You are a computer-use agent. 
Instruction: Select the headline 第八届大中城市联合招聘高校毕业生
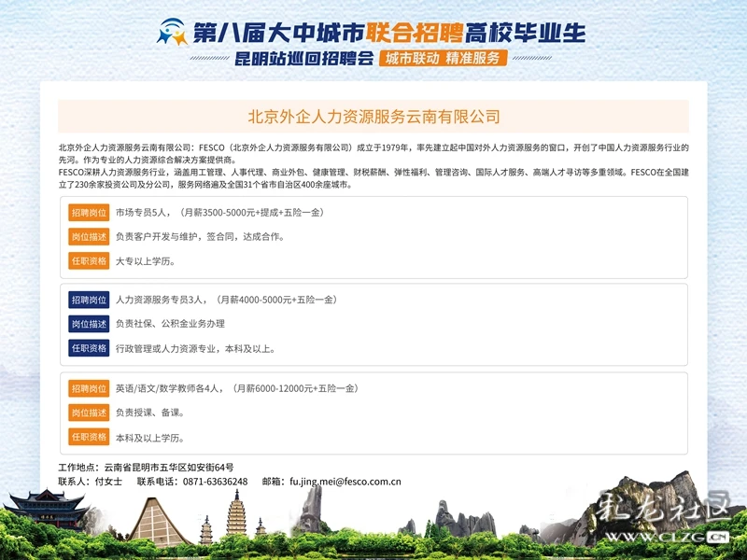[389, 33]
